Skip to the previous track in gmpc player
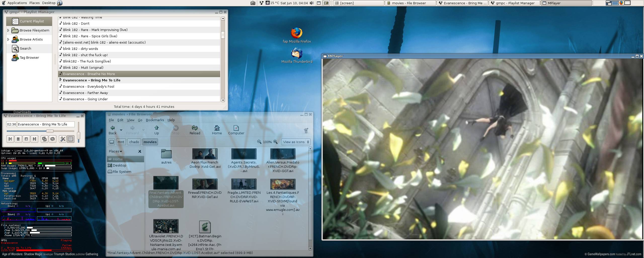Screen dimensions: 644x258 coord(10,139)
